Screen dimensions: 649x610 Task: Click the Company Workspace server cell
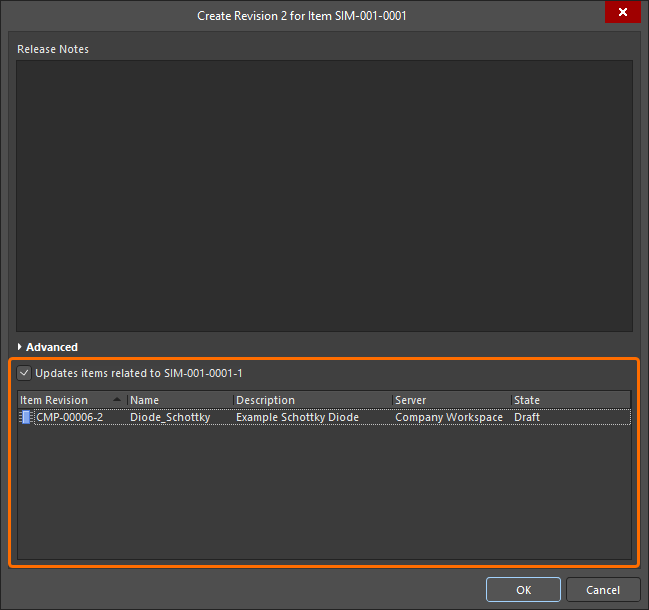(x=449, y=417)
